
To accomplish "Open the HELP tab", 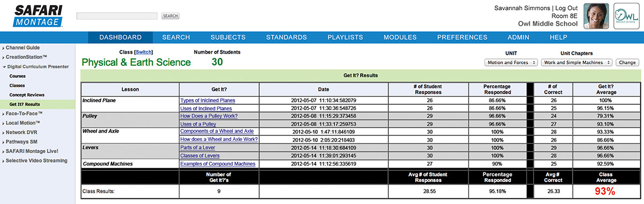I will point(559,37).
